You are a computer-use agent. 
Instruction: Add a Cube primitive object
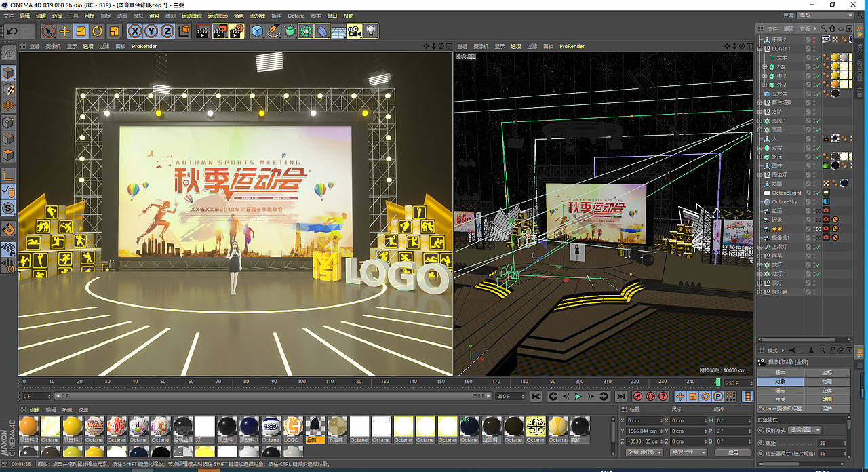258,31
